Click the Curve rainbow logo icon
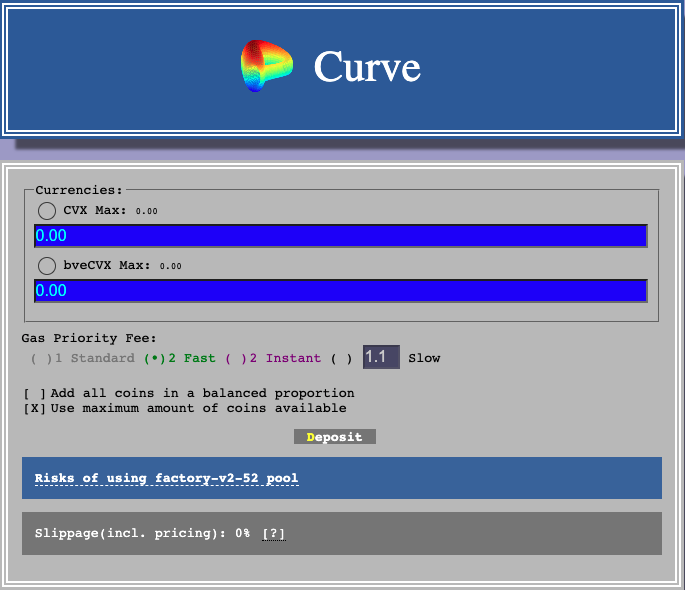 click(266, 66)
